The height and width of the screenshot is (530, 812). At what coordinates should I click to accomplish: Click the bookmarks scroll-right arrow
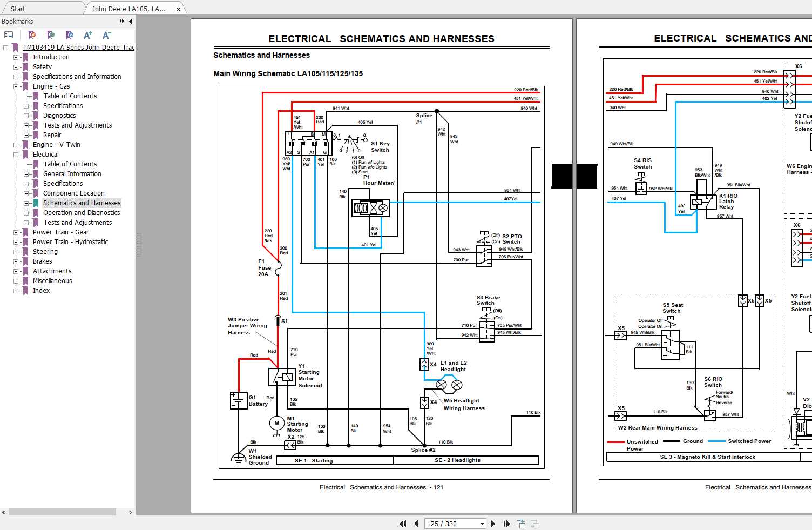[x=130, y=512]
